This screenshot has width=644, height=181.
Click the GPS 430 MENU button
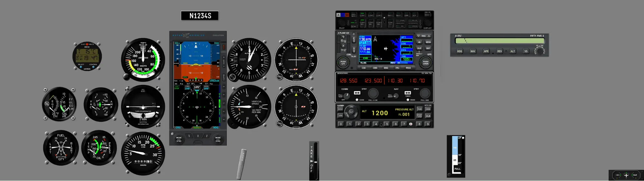(x=428, y=42)
